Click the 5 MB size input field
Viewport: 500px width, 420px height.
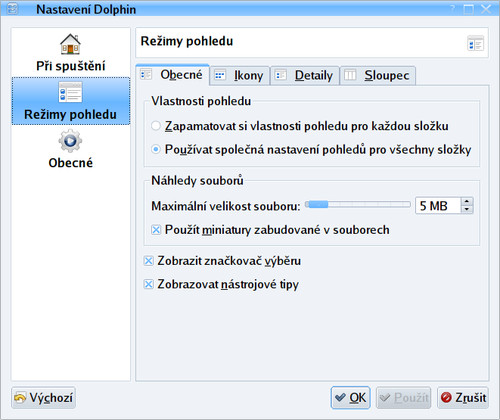coord(438,206)
